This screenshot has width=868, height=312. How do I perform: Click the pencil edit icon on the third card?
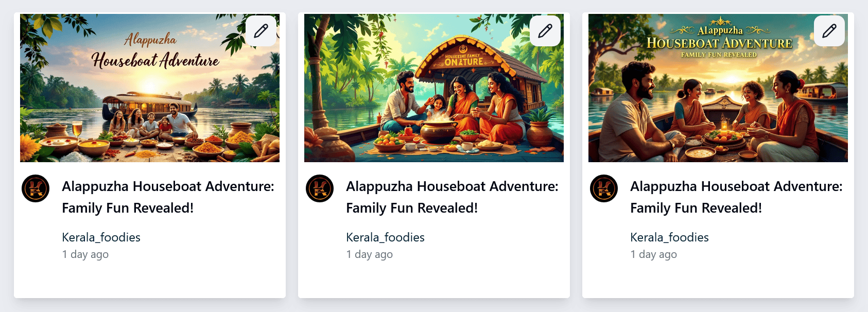pos(829,31)
